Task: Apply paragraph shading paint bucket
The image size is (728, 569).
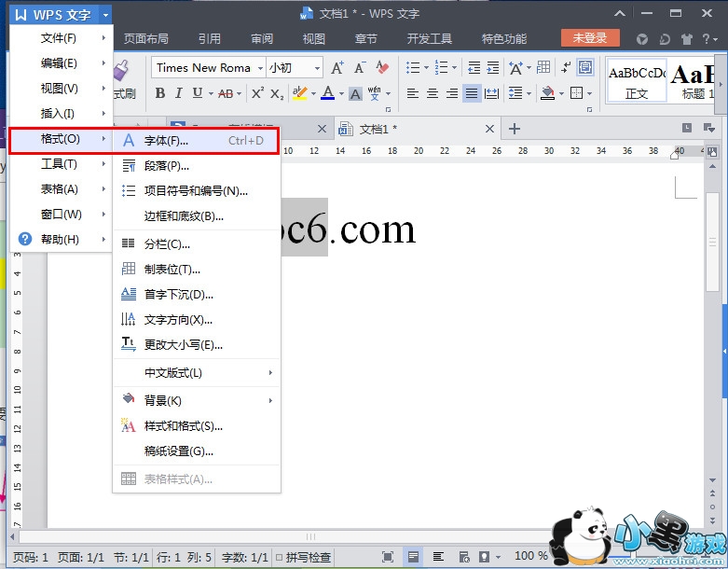Action: tap(548, 93)
